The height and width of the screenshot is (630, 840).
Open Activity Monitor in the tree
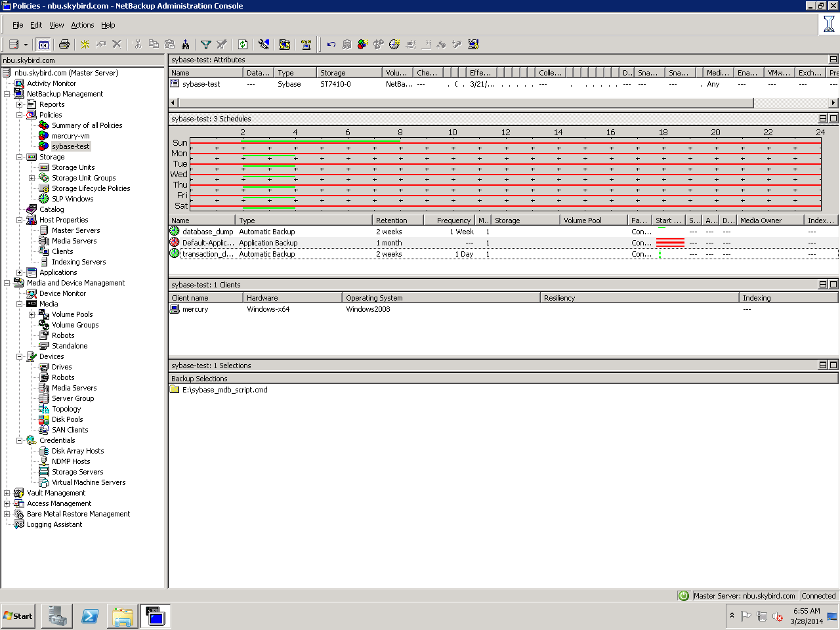pyautogui.click(x=51, y=83)
